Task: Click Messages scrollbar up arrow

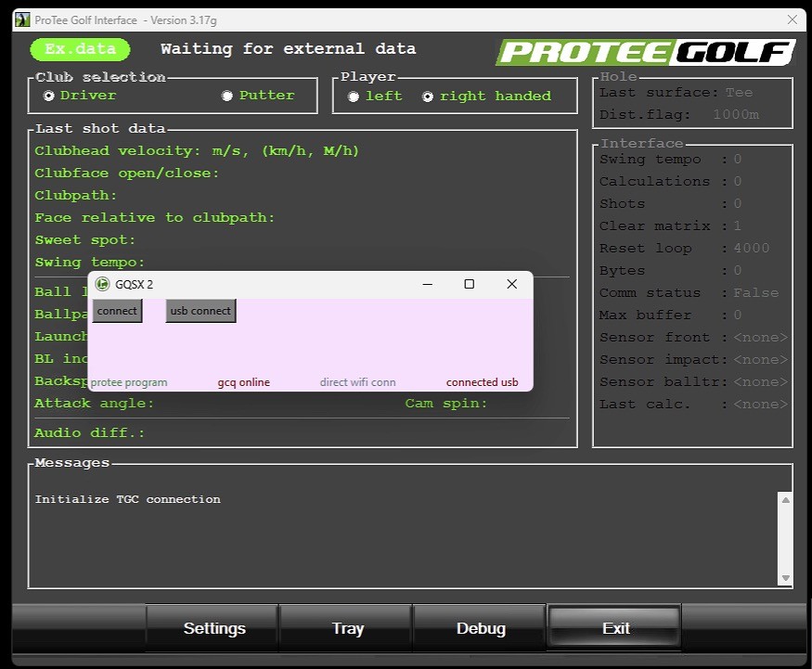Action: [786, 500]
